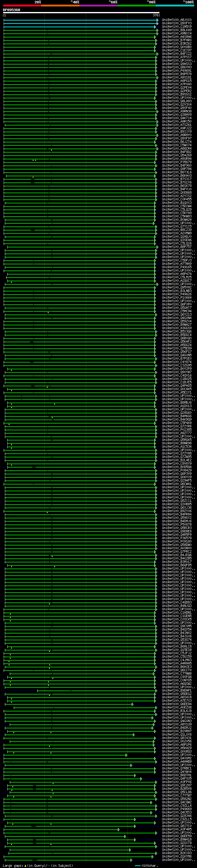Viewport: 197px width, 868px height.
Task: Click the white query sequence bar under BP095360
Action: pyautogui.click(x=81, y=12)
